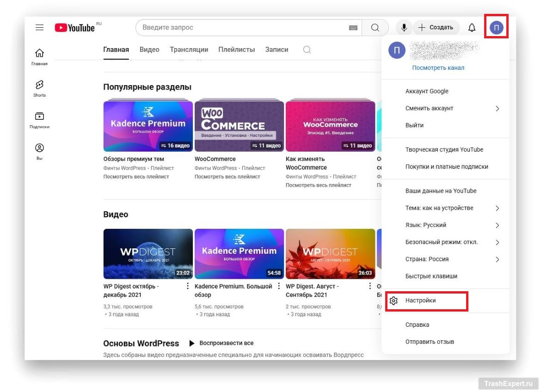The width and height of the screenshot is (541, 392).
Task: Switch to the Видео channel tab
Action: [x=149, y=49]
